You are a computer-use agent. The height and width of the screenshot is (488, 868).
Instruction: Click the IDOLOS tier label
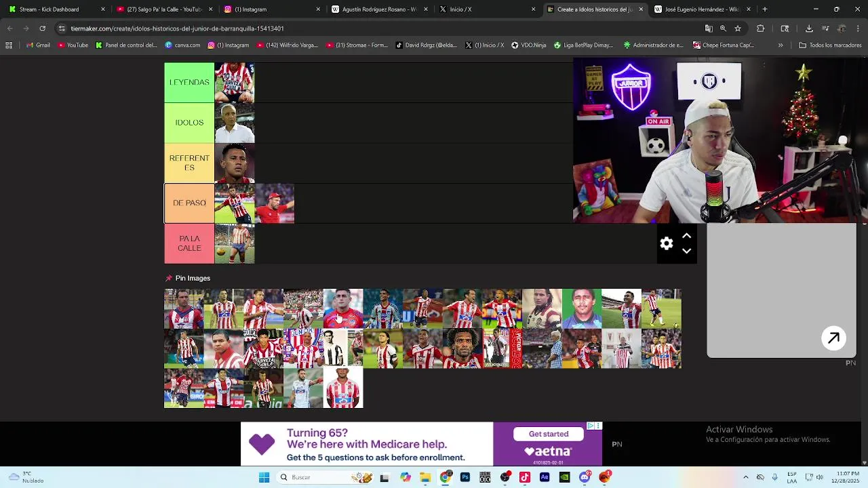[x=189, y=123]
